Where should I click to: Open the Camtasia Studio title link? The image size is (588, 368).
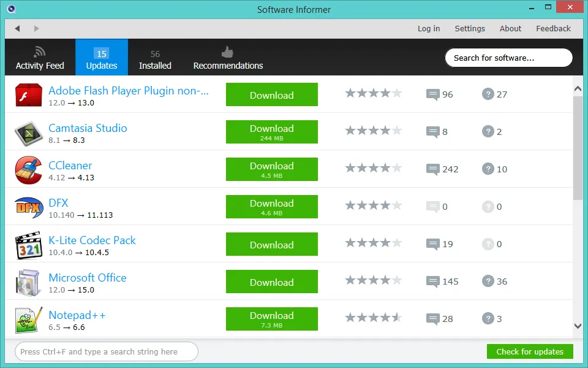[88, 128]
